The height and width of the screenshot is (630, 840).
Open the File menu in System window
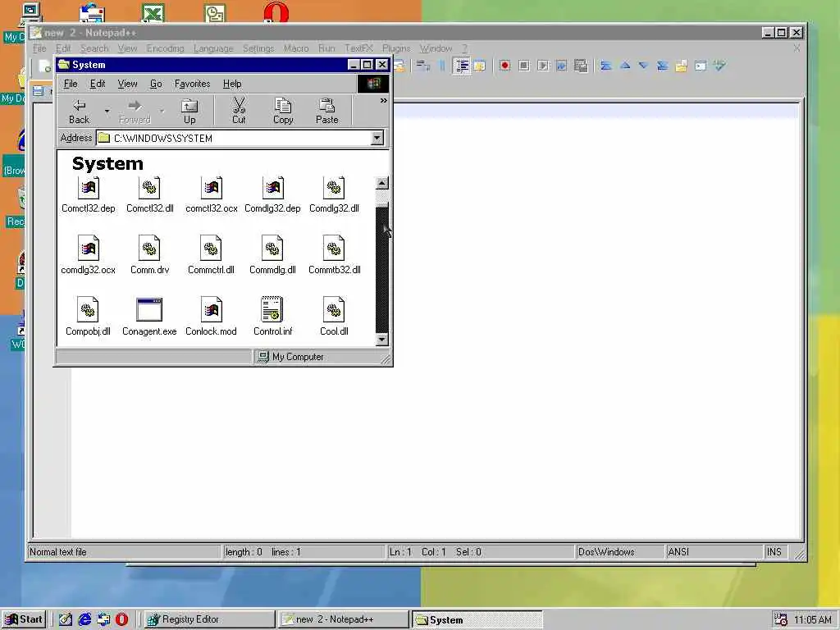point(71,84)
